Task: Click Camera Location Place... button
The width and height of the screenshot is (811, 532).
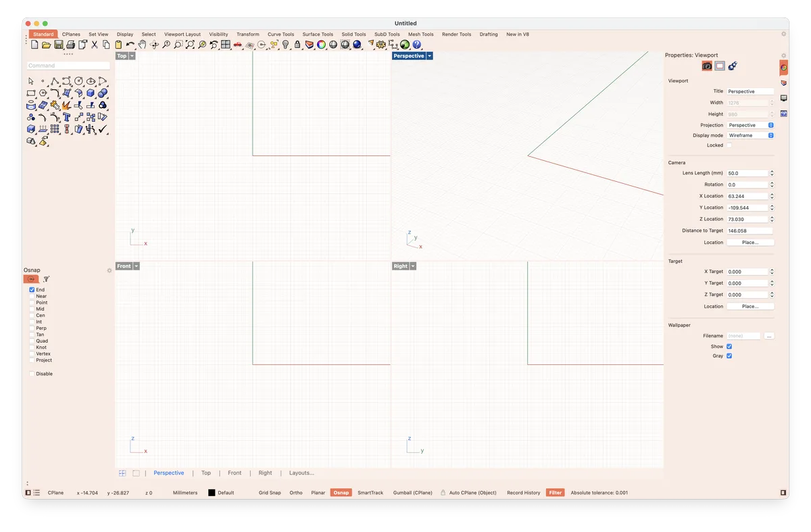Action: (750, 242)
